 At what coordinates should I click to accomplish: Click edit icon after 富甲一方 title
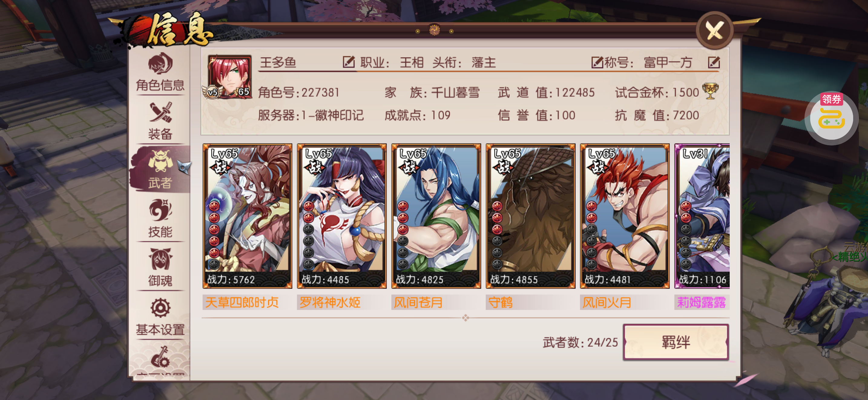[x=714, y=62]
